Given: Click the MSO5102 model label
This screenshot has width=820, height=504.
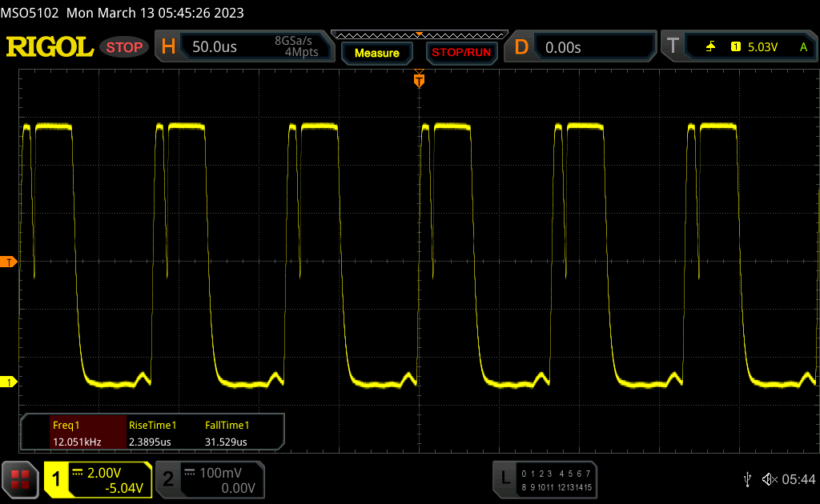Looking at the screenshot, I should (30, 13).
